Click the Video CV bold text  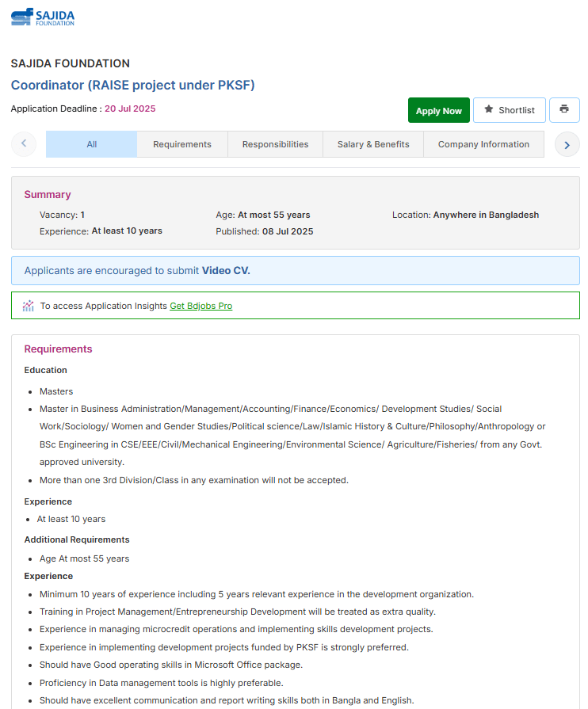click(x=226, y=271)
